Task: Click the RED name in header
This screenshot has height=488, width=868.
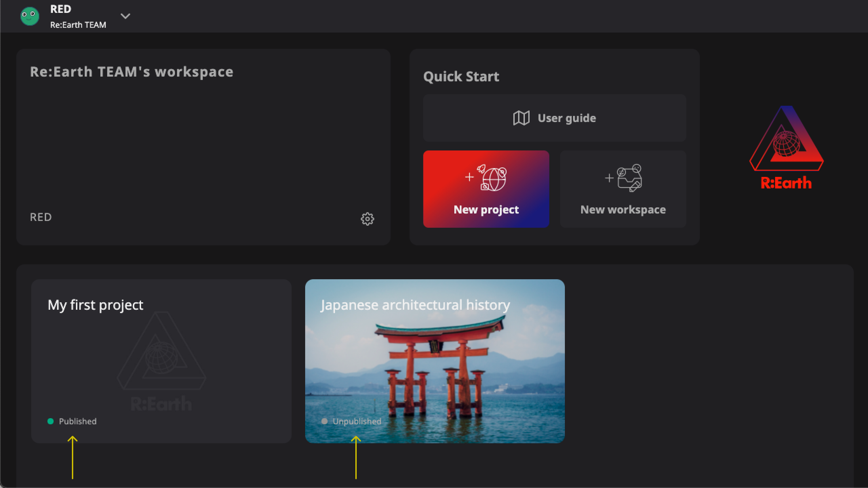Action: (x=61, y=9)
